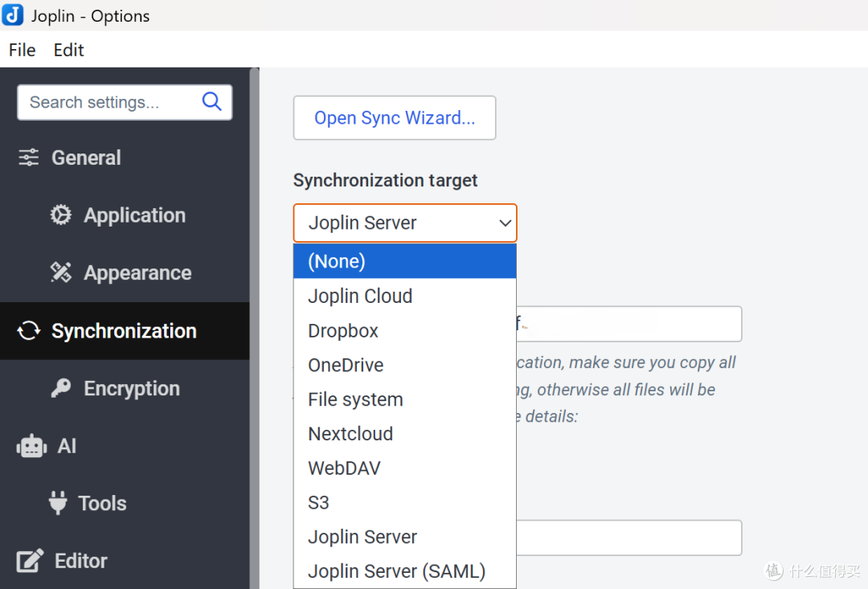Viewport: 868px width, 589px height.
Task: Show the General settings section
Action: point(125,157)
